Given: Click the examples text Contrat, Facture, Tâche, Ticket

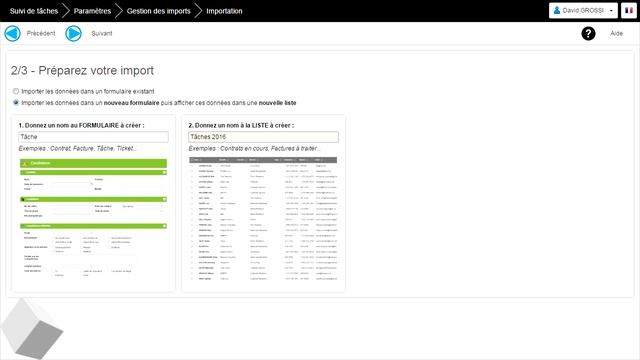Looking at the screenshot, I should coord(78,148).
